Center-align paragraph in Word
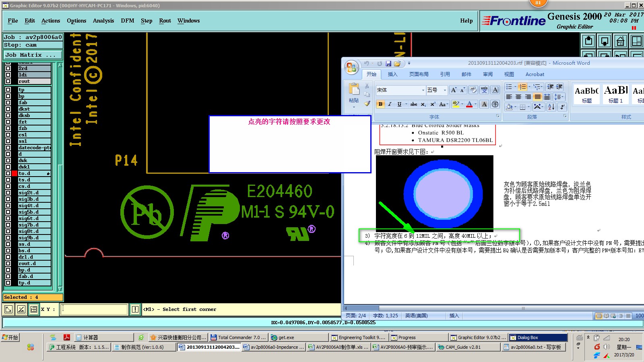Viewport: 644px width, 362px height. point(518,97)
